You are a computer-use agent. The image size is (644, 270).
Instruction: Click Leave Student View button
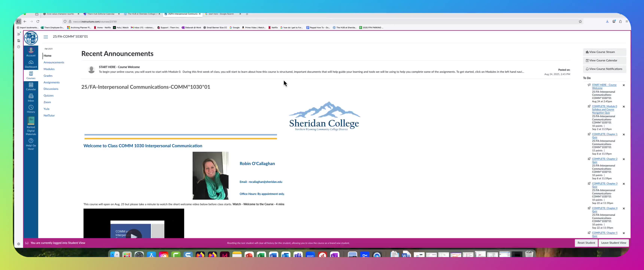613,243
